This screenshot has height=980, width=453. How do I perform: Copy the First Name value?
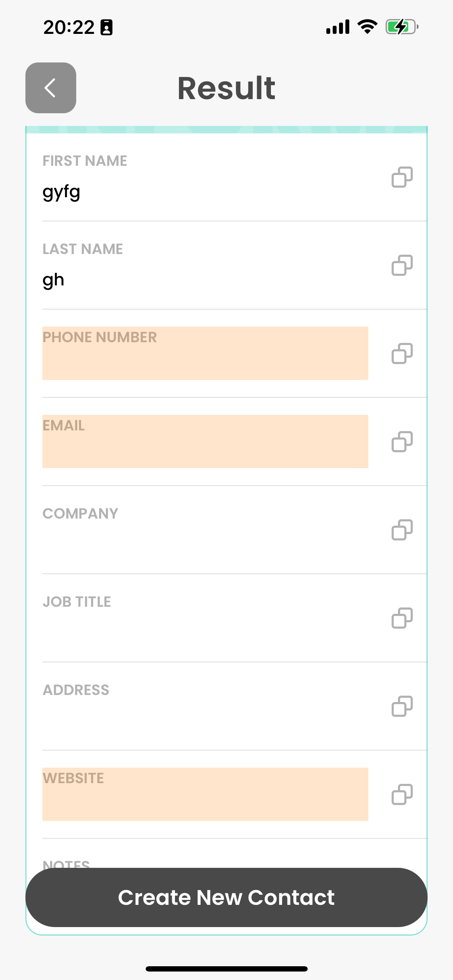401,177
